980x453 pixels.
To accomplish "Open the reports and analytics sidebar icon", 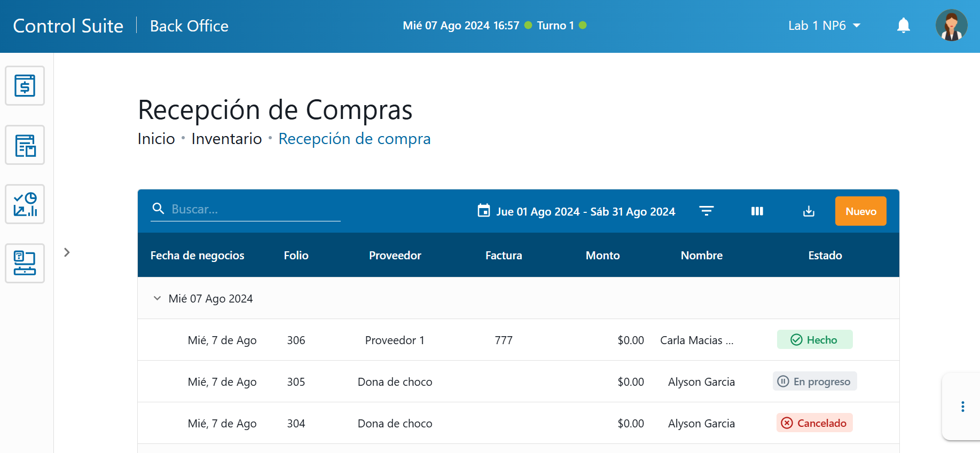I will (x=25, y=204).
